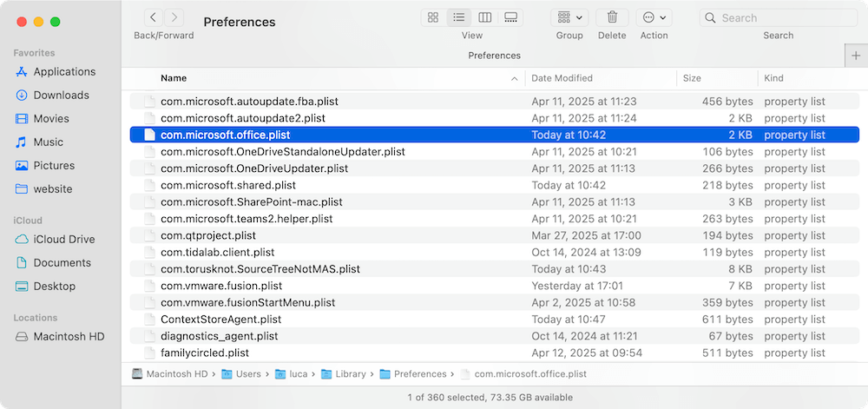Viewport: 868px width, 409px height.
Task: Select com.microsoft.OneDriveUpdater.plist
Action: pos(495,168)
